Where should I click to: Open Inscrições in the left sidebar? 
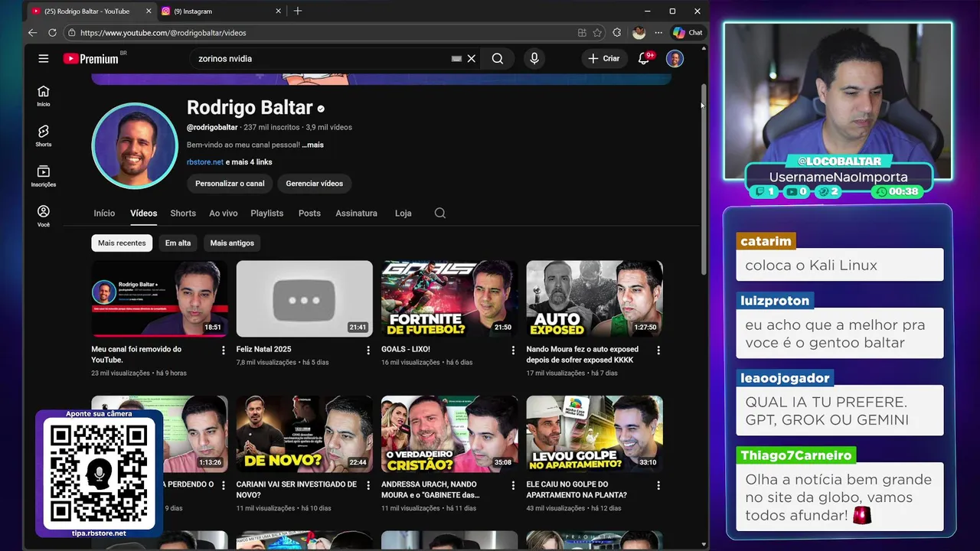click(x=44, y=177)
